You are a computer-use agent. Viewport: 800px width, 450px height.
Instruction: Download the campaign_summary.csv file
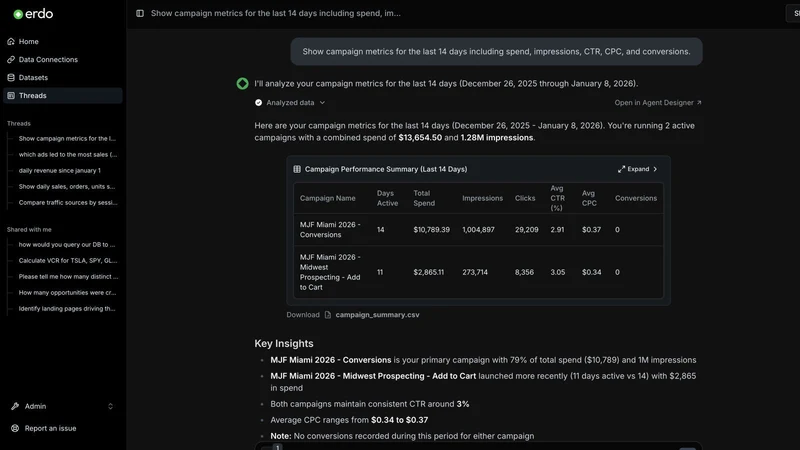click(x=377, y=315)
